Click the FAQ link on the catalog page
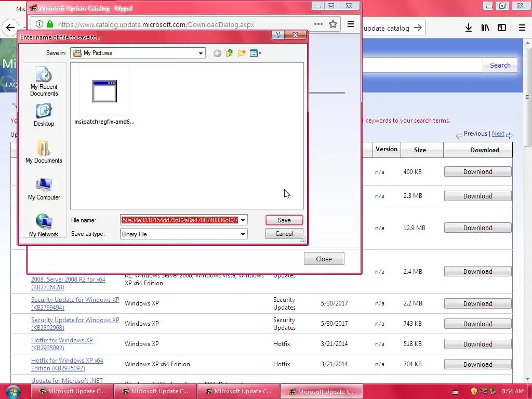Screen dimensions: 532x399 11,85
